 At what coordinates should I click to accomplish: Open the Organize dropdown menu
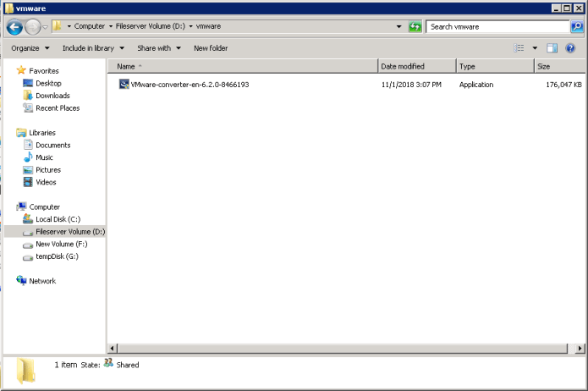29,48
